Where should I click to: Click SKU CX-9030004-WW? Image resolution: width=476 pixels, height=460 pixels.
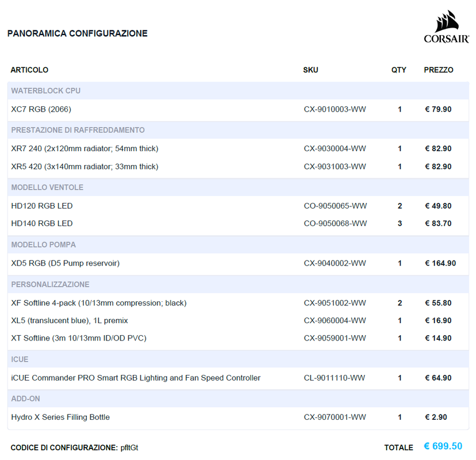point(335,148)
